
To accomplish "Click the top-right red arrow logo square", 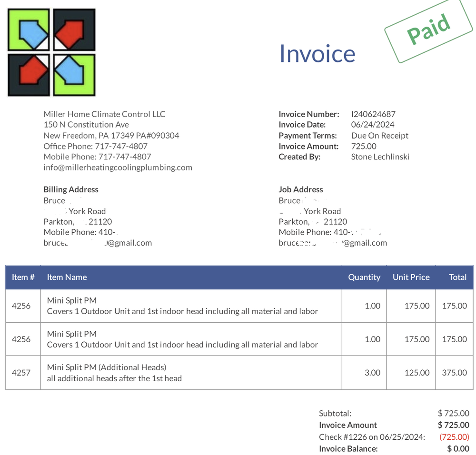I will coord(74,30).
